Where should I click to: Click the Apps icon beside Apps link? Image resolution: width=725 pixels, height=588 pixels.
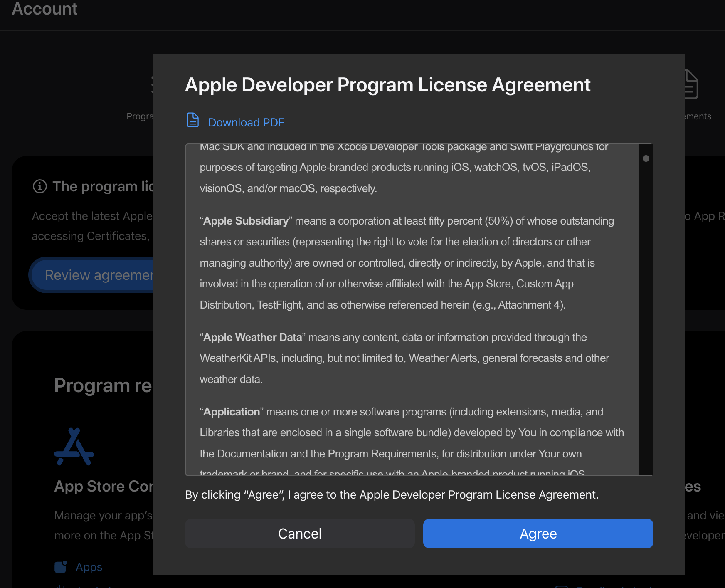[61, 567]
